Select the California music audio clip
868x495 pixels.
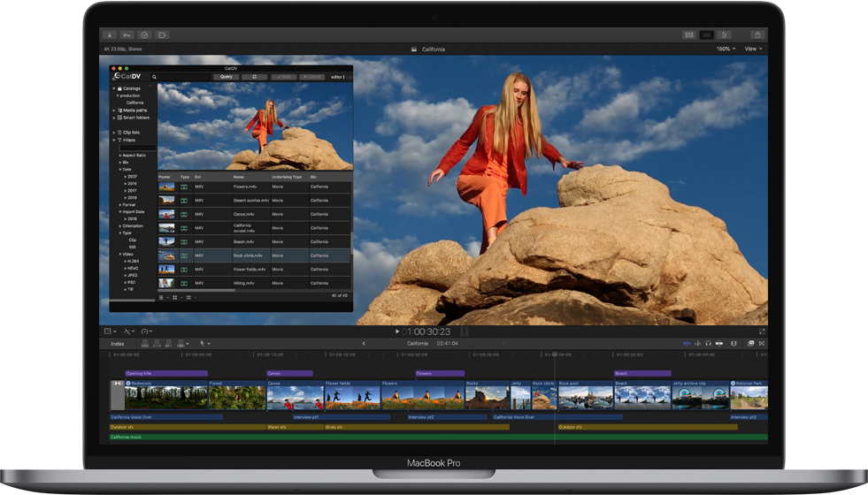[439, 437]
